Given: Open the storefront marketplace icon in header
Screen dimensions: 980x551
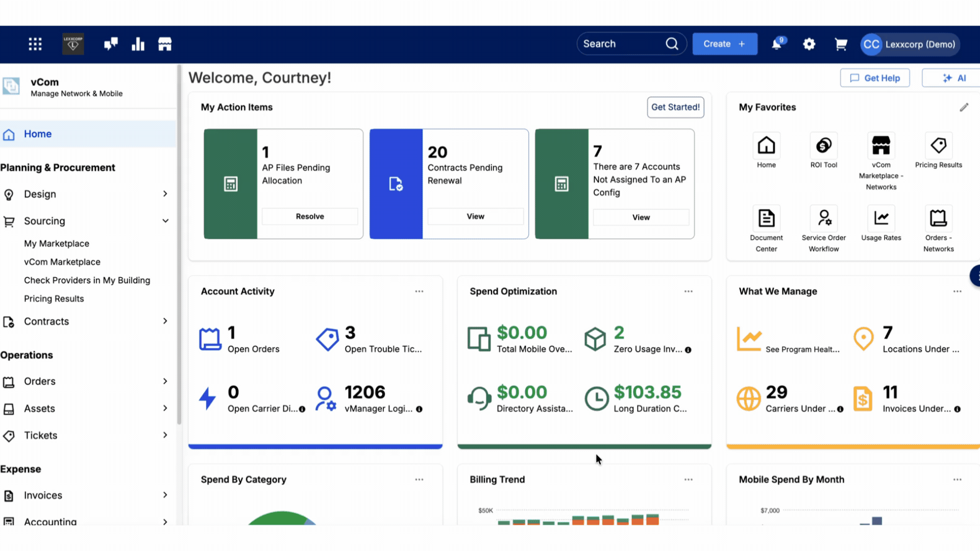Looking at the screenshot, I should pyautogui.click(x=165, y=44).
